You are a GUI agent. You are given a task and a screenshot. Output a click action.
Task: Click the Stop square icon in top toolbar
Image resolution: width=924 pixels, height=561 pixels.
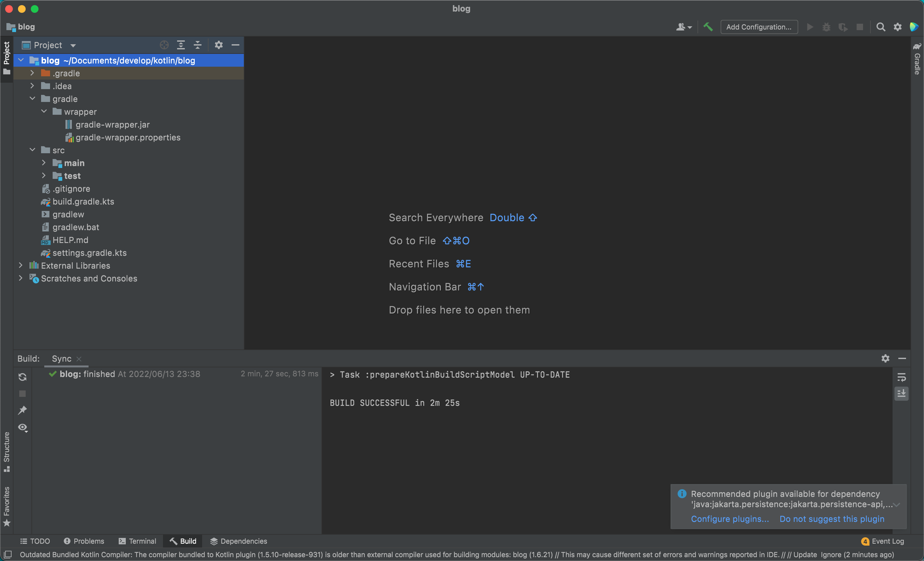(x=860, y=27)
